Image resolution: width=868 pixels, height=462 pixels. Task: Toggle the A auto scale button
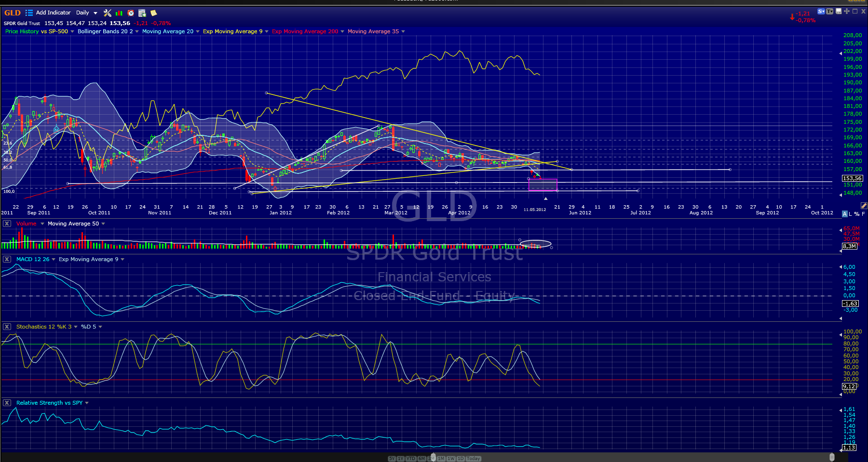point(844,214)
